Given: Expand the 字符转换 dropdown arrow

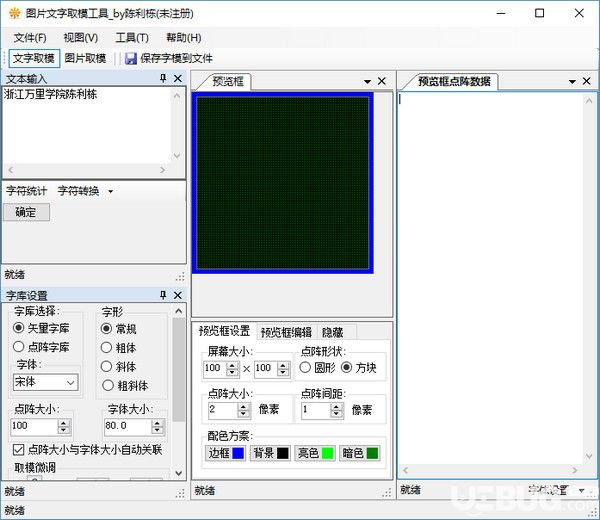Looking at the screenshot, I should pos(111,191).
